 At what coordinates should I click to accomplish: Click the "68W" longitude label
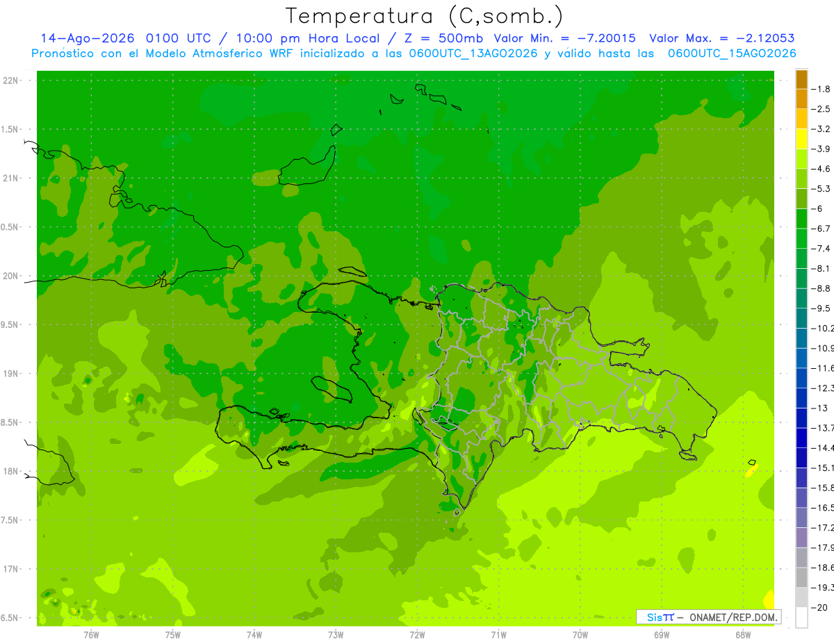point(743,634)
